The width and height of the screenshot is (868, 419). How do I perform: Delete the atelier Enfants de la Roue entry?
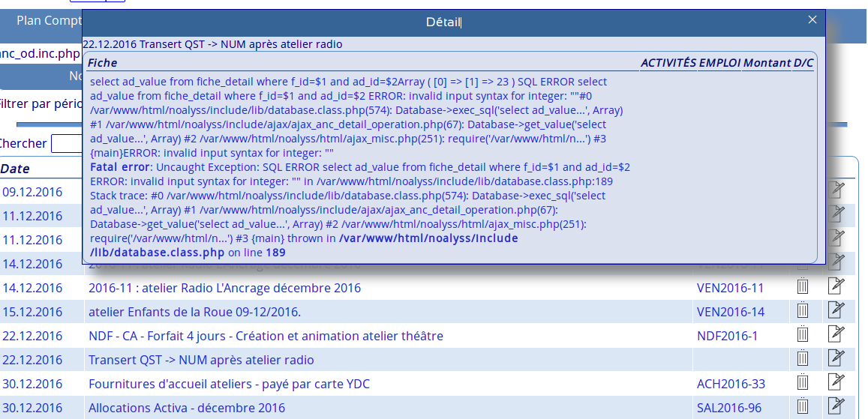coord(802,311)
